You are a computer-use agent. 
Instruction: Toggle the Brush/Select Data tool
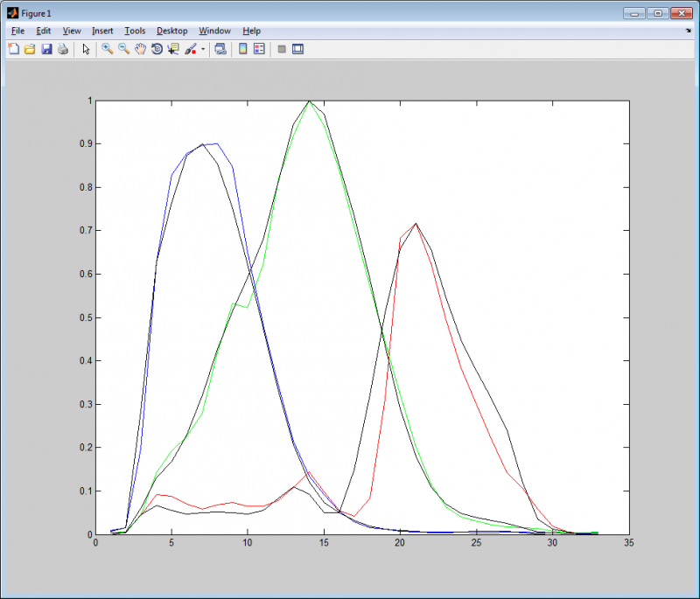(x=191, y=49)
